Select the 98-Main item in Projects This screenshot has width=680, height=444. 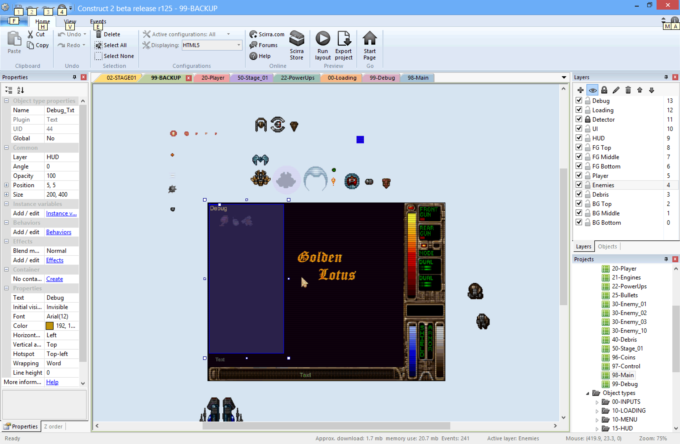click(623, 375)
